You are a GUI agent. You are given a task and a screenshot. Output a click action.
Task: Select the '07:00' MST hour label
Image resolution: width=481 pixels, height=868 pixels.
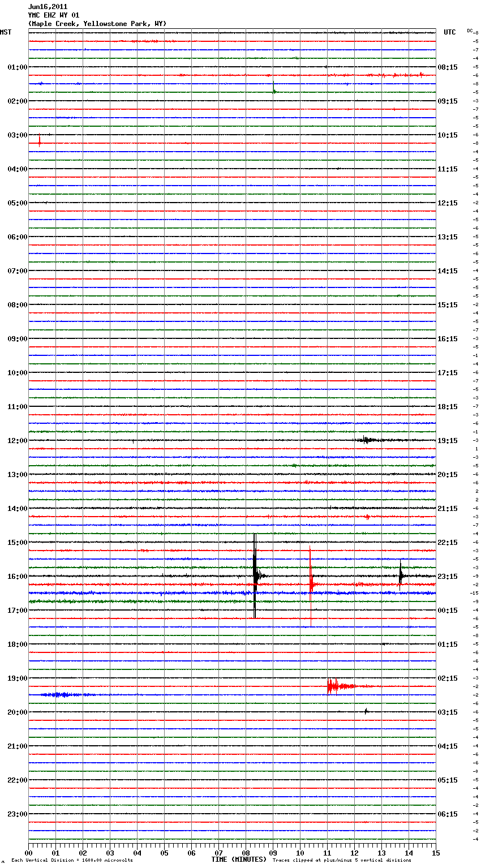[x=18, y=271]
